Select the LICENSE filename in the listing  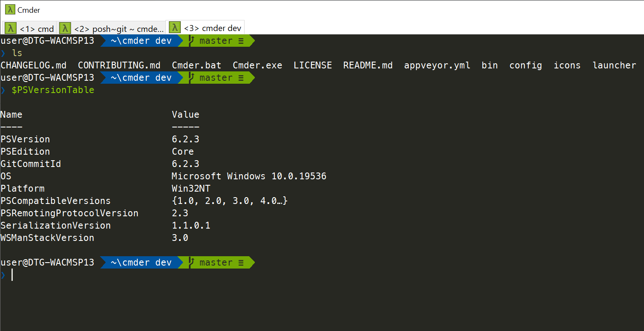pos(313,65)
